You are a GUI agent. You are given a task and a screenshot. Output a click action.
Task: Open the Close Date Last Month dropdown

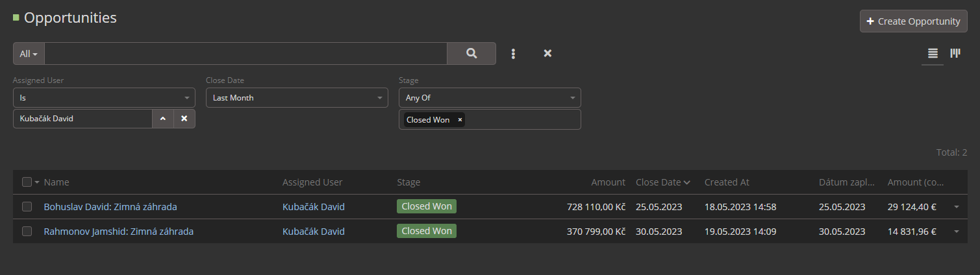click(x=296, y=98)
